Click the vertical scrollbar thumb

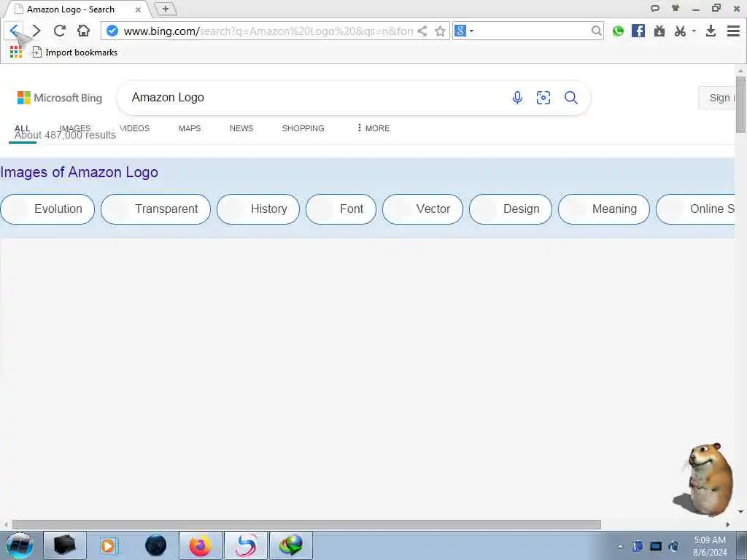tap(740, 104)
